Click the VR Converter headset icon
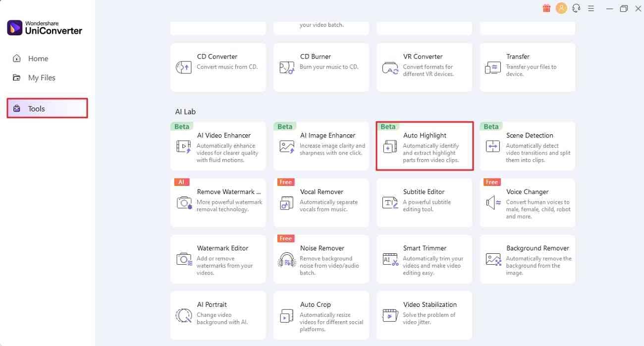This screenshot has height=346, width=644. (390, 67)
